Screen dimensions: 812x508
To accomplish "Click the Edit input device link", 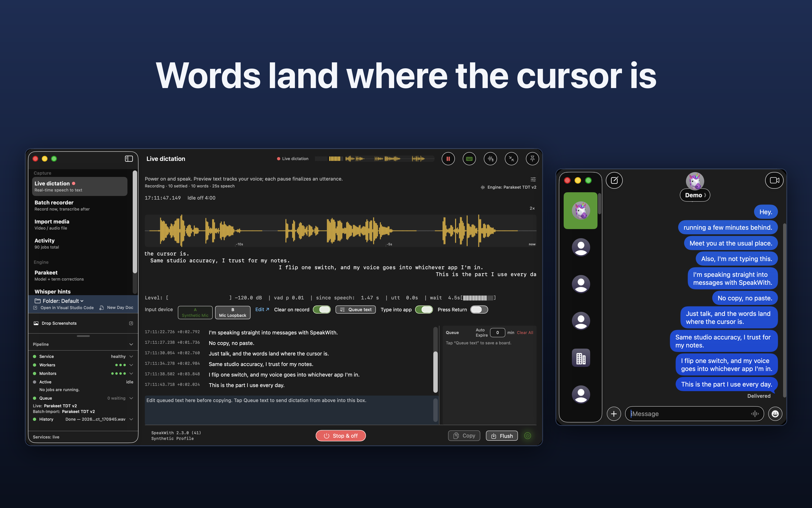I will pyautogui.click(x=262, y=309).
